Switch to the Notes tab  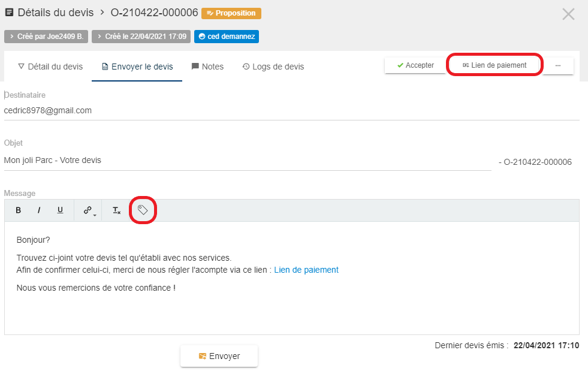pyautogui.click(x=207, y=67)
